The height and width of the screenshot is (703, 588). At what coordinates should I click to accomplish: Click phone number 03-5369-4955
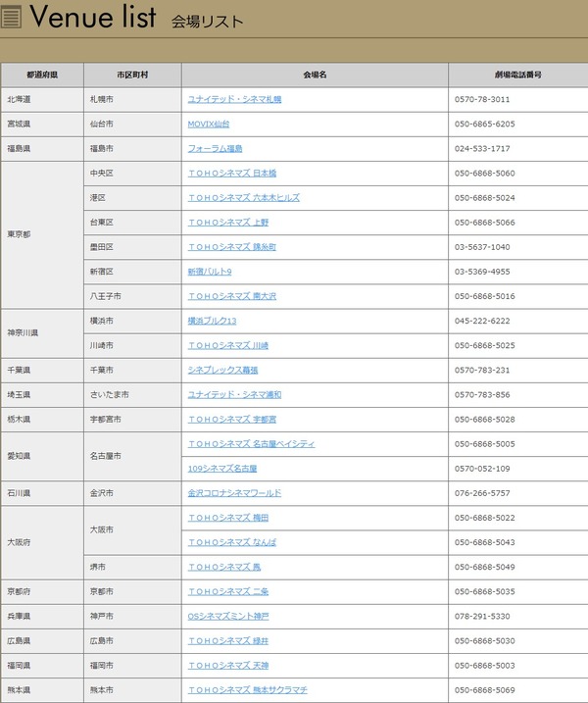[482, 272]
